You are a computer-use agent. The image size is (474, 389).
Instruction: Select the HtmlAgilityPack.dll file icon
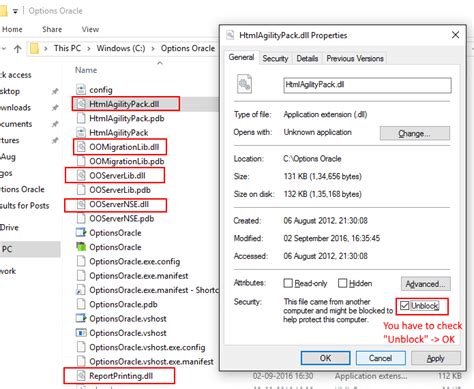[x=81, y=104]
